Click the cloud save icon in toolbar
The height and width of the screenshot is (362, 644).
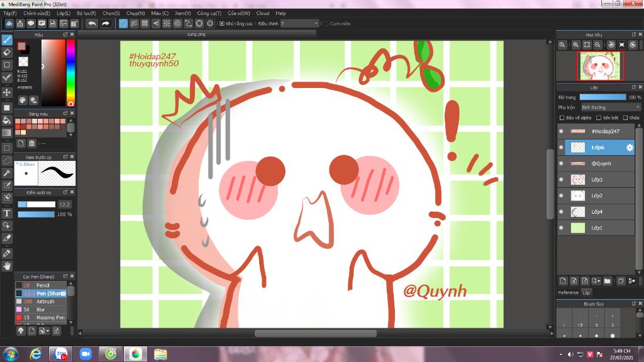click(9, 23)
